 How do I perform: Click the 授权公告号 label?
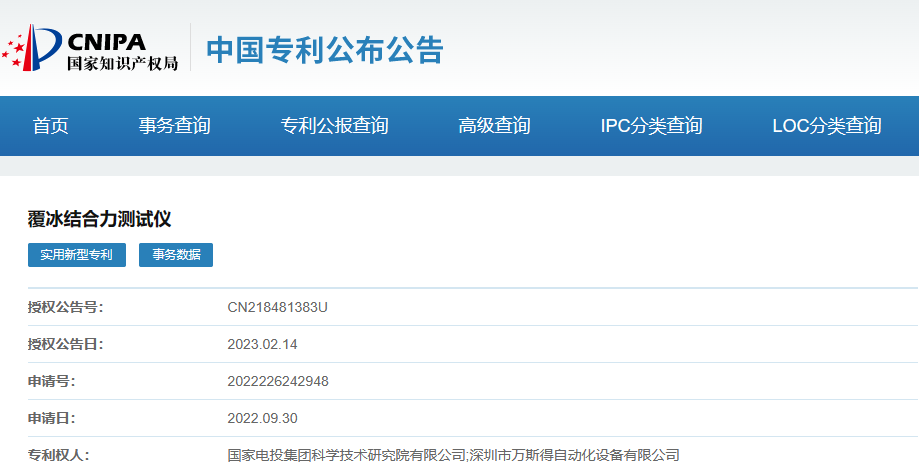coord(65,307)
